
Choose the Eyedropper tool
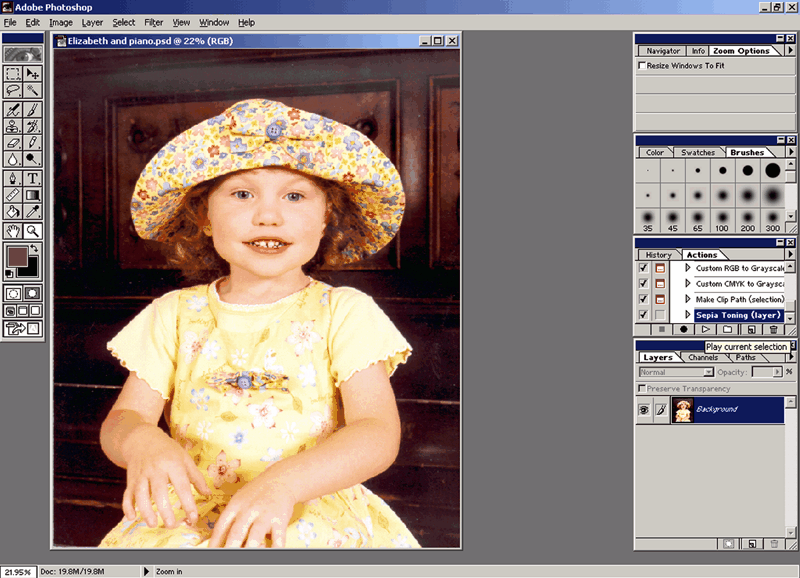33,211
